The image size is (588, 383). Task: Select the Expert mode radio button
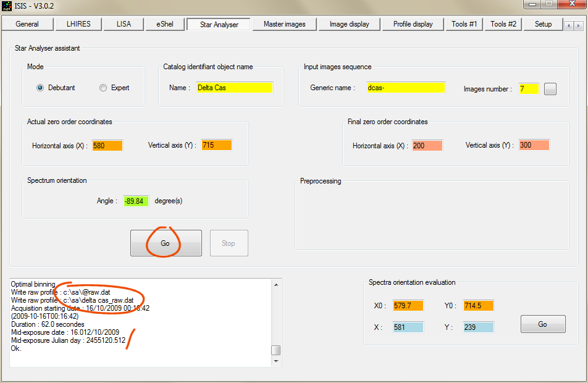[x=103, y=88]
